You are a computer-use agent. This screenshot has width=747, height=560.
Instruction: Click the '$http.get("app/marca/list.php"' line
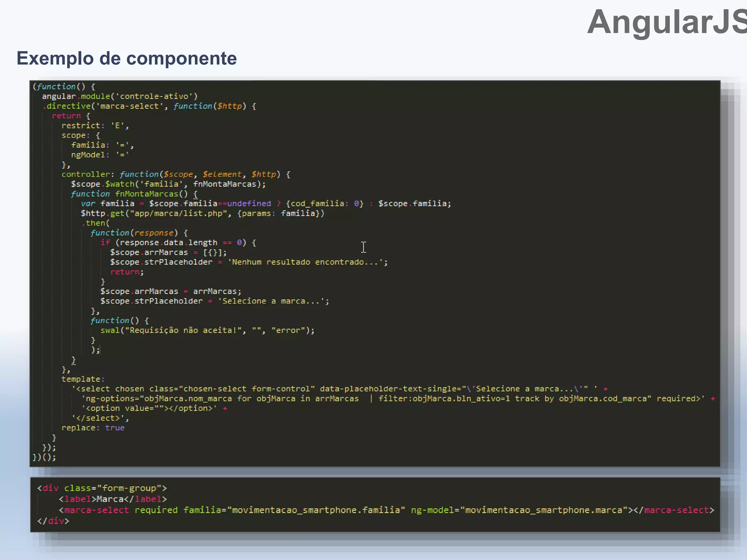pyautogui.click(x=202, y=213)
